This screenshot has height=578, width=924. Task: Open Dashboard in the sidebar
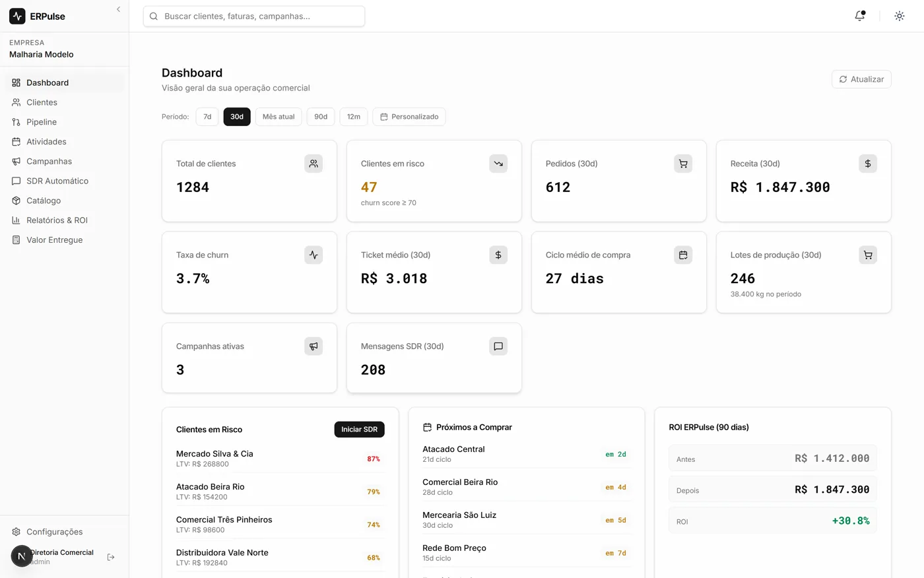65,82
